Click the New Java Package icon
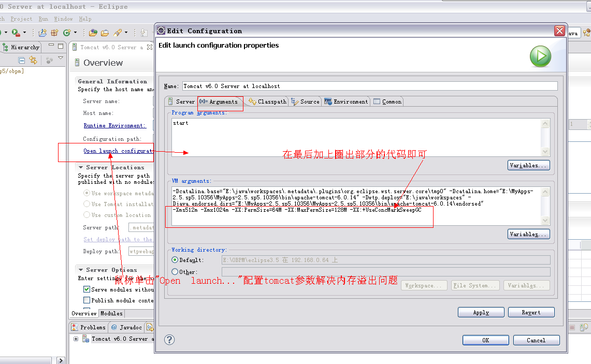The image size is (591, 364). 55,33
